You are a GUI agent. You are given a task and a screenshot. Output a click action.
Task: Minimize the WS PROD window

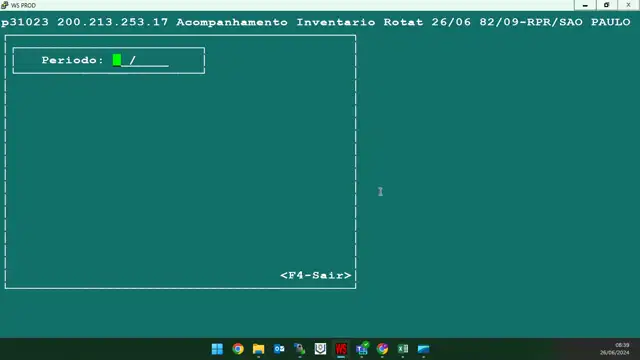point(585,5)
